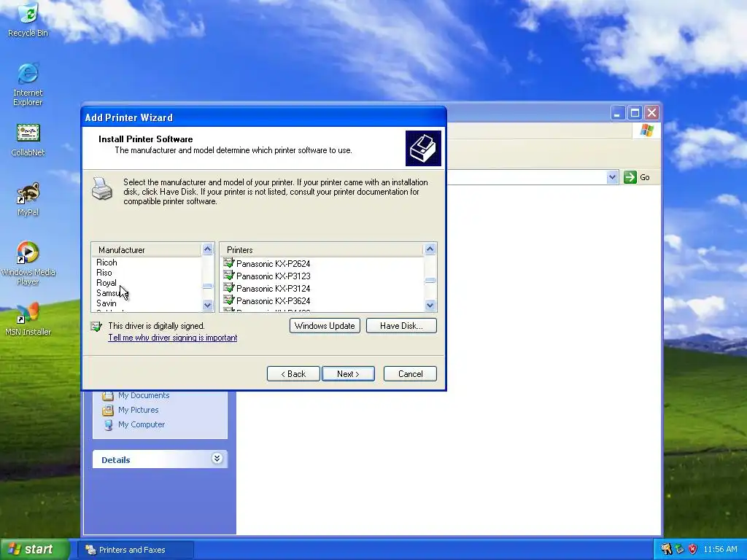The width and height of the screenshot is (747, 560).
Task: Open Tell me why driver signing is important
Action: tap(172, 338)
